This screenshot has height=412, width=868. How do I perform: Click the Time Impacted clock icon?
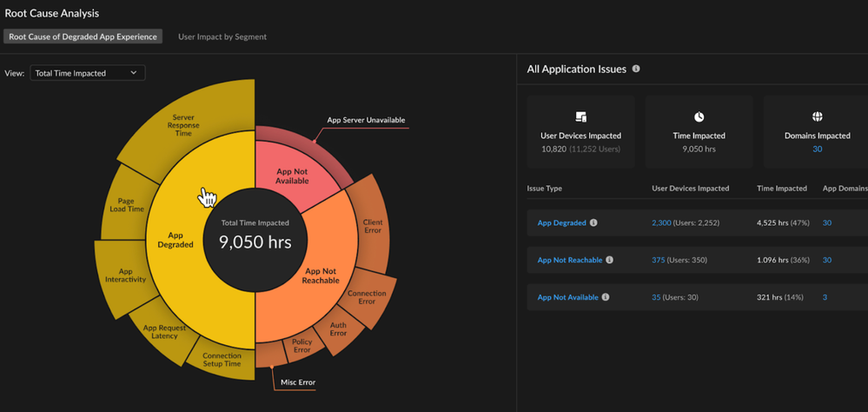click(x=699, y=117)
